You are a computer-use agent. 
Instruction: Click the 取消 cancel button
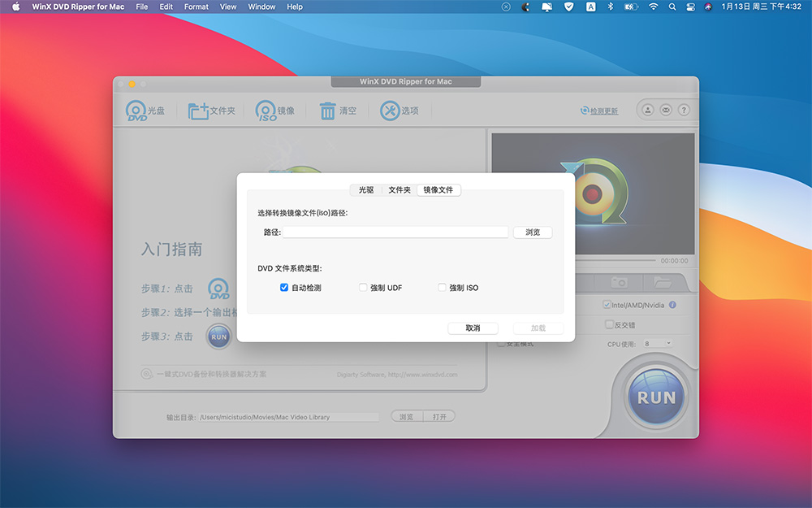pos(473,328)
